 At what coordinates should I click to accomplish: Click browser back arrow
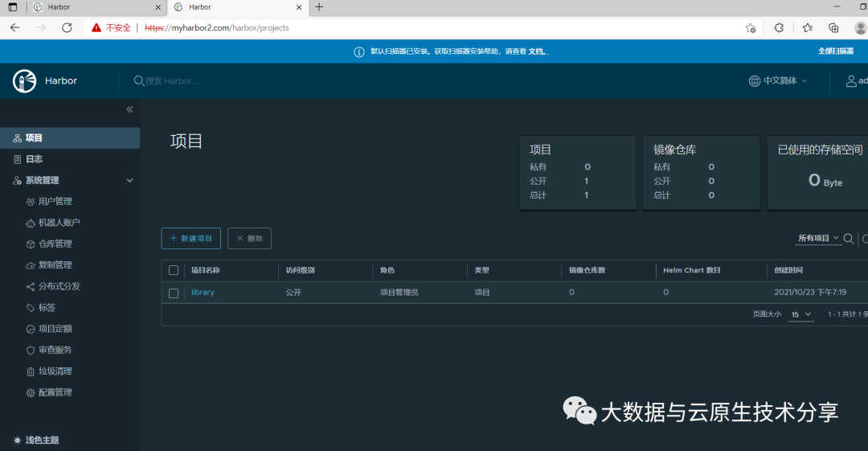[x=15, y=27]
